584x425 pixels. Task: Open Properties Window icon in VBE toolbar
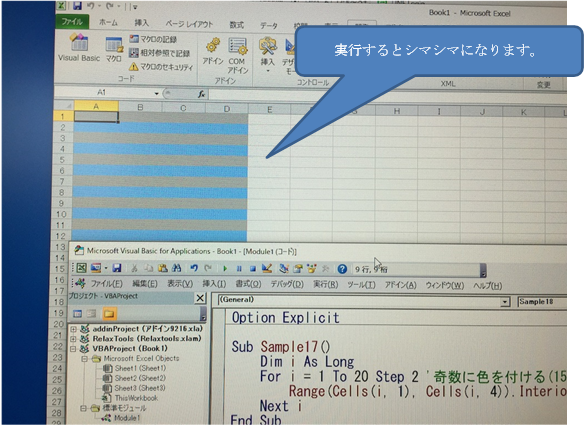click(298, 268)
